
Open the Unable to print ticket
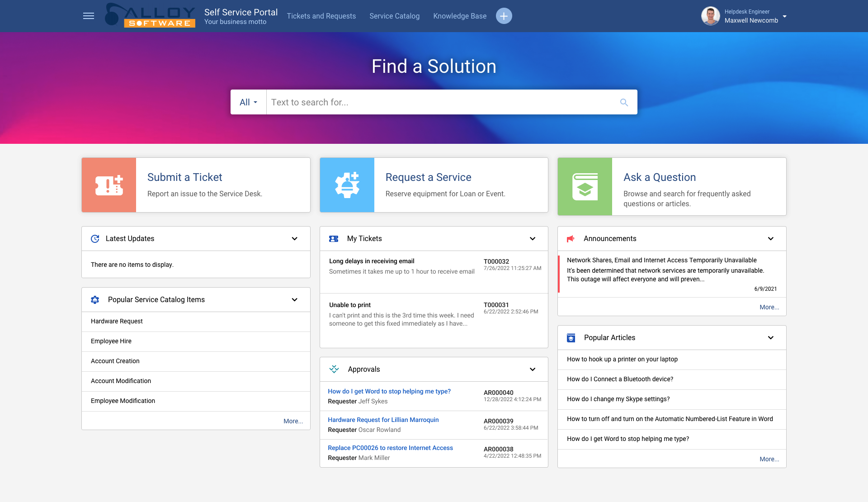coord(350,305)
